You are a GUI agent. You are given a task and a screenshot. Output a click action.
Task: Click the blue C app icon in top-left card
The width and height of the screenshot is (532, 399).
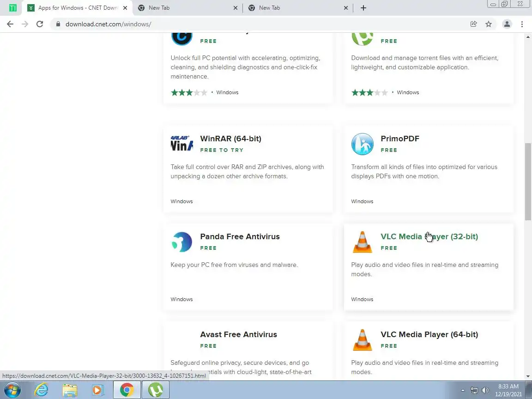(x=182, y=38)
